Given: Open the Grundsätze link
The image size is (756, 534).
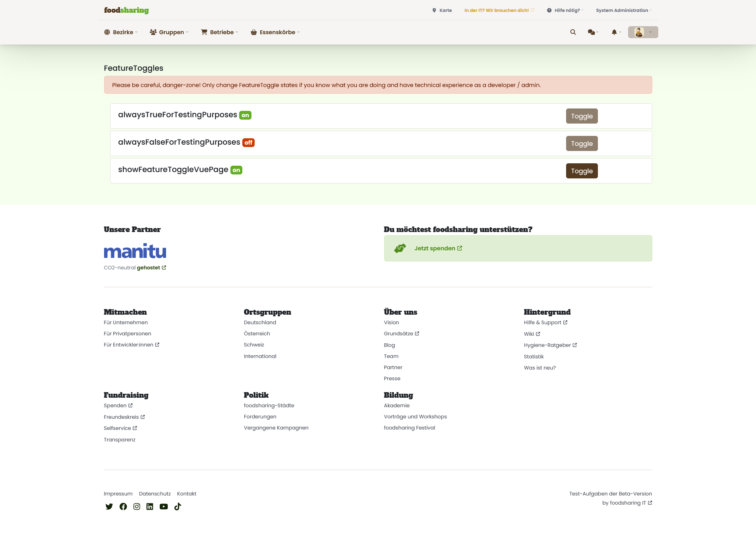Looking at the screenshot, I should click(402, 334).
